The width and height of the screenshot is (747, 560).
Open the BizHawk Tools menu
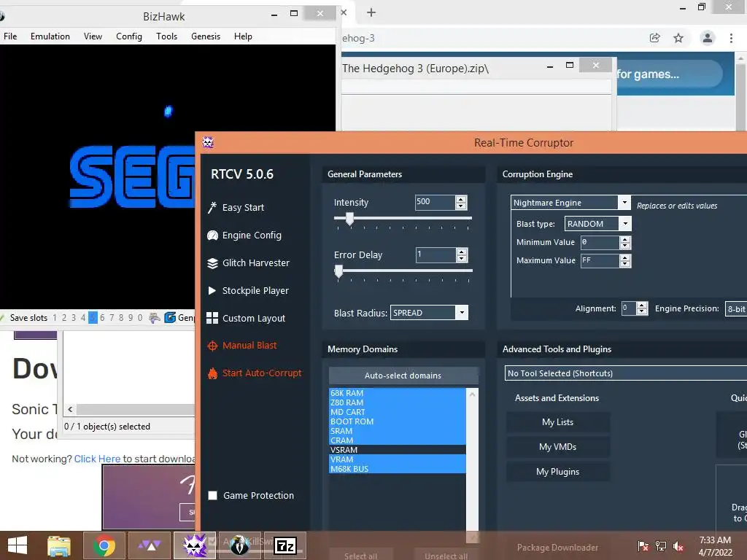click(167, 36)
